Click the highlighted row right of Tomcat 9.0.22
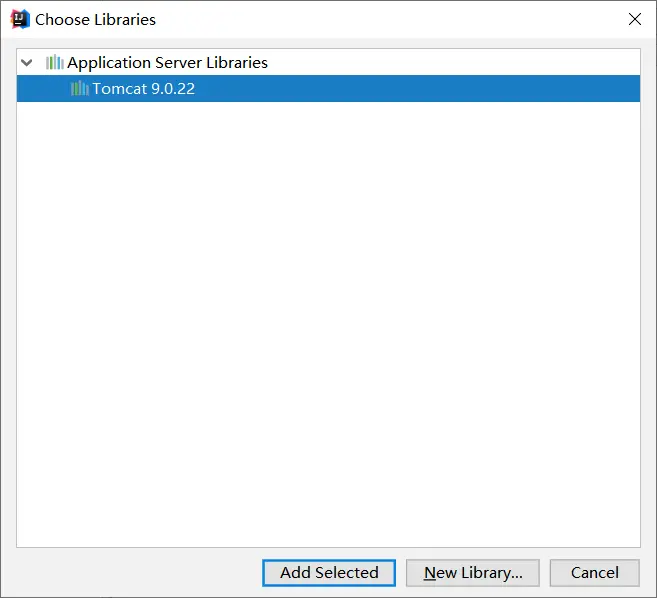 point(417,88)
